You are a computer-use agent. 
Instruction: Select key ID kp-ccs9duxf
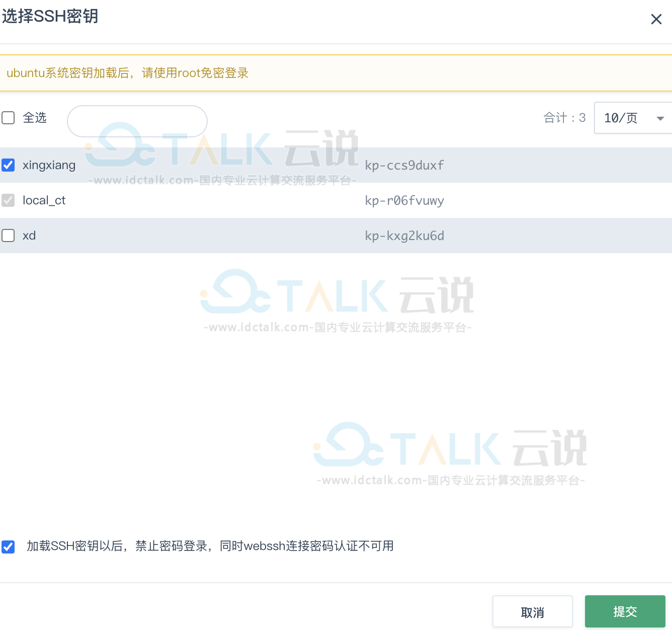tap(404, 165)
